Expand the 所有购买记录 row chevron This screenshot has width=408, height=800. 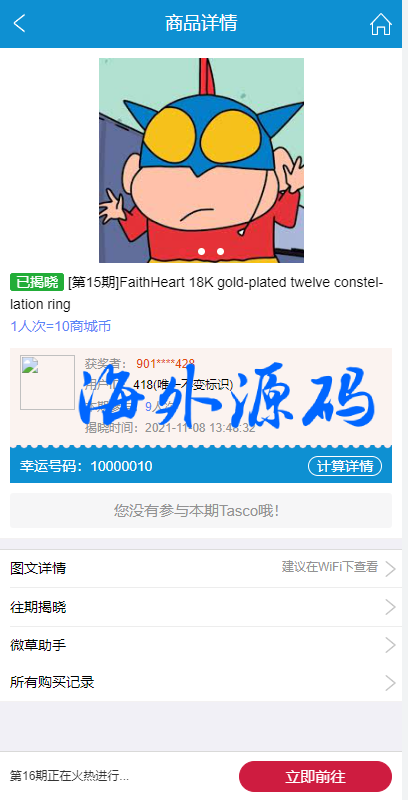[390, 683]
